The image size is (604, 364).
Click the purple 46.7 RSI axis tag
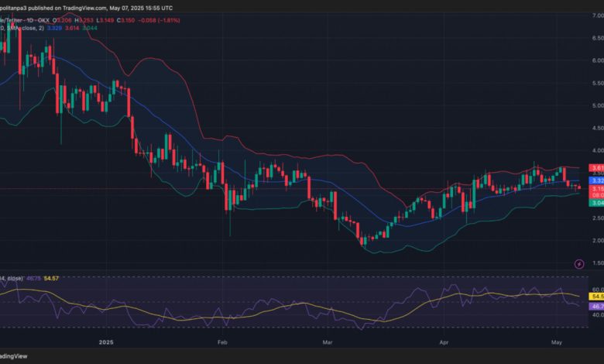pyautogui.click(x=596, y=307)
